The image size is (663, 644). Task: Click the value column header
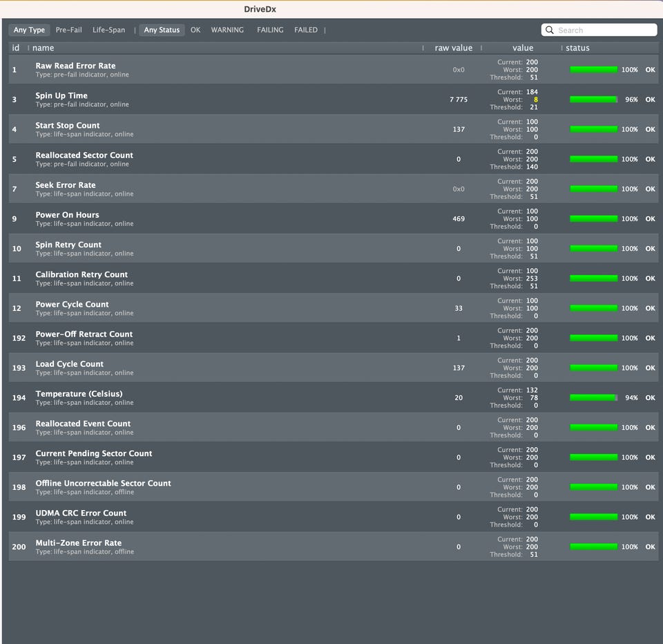coord(523,48)
